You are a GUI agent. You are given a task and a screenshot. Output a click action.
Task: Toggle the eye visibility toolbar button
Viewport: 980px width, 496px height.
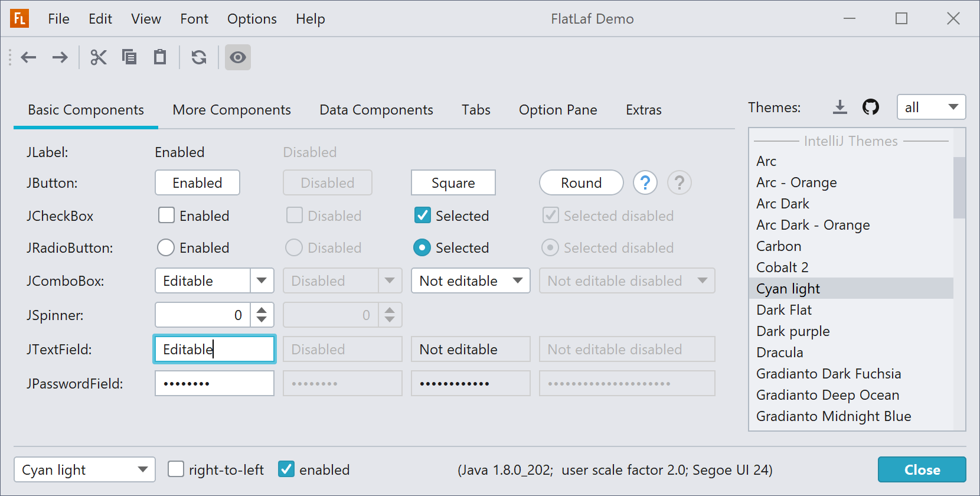click(x=238, y=57)
